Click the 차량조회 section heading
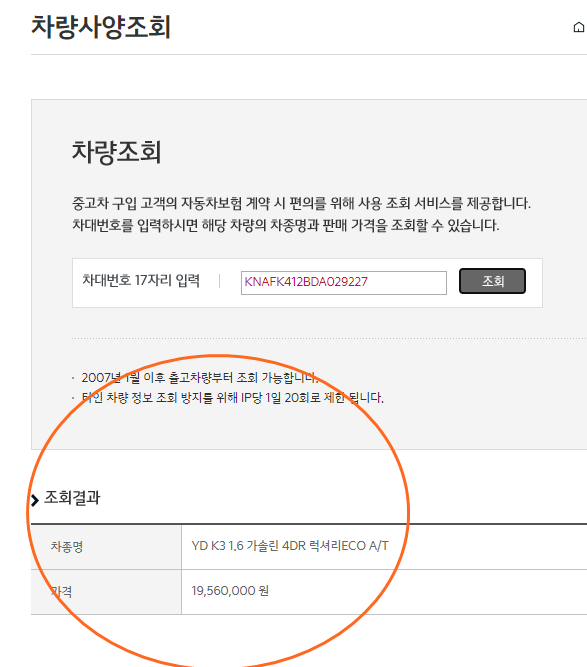The width and height of the screenshot is (587, 667). click(117, 151)
